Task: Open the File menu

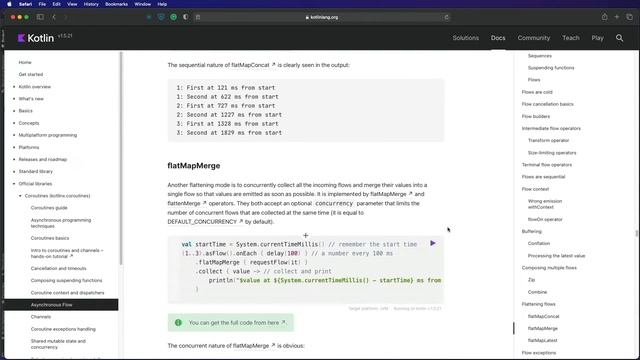Action: click(42, 4)
